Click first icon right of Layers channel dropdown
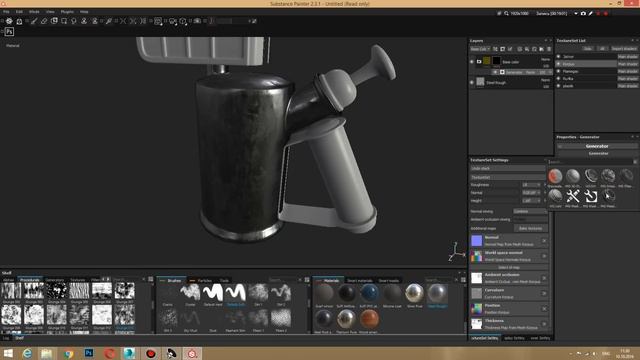 click(x=495, y=49)
